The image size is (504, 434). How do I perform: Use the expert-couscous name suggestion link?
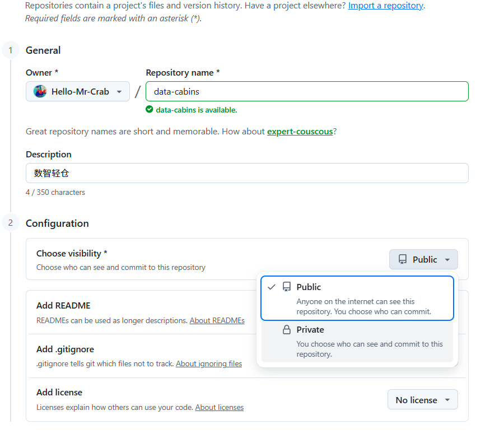click(x=300, y=132)
